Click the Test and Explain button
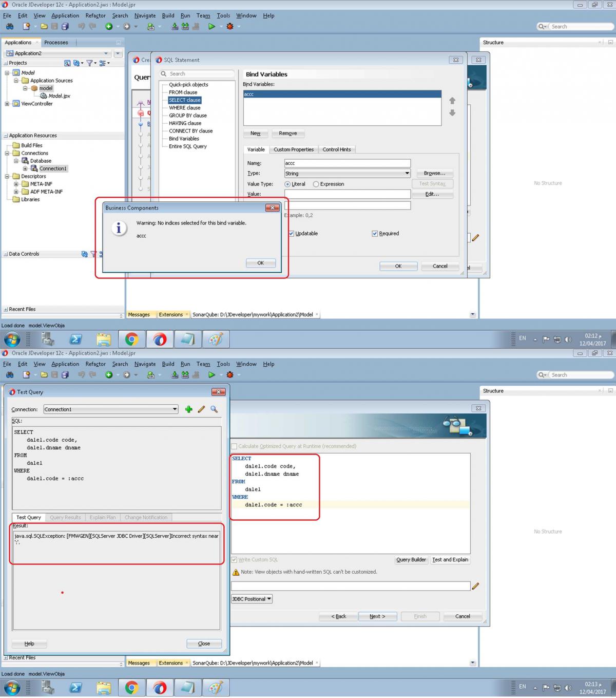 (450, 560)
